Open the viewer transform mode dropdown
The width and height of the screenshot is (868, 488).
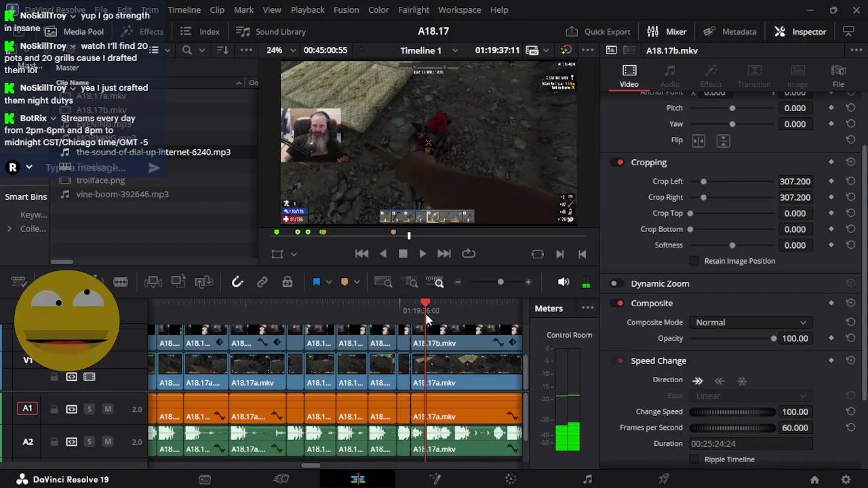tap(294, 254)
